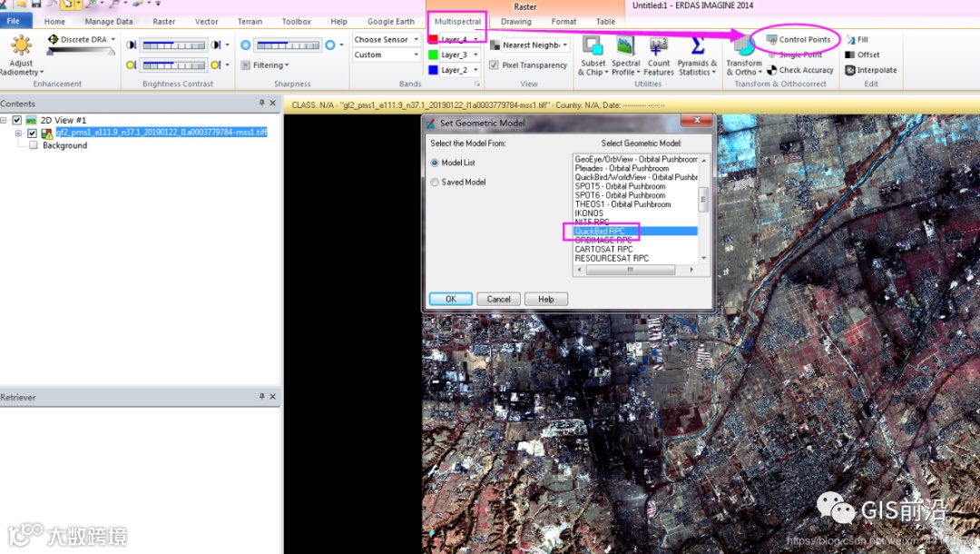Click the Interpolate edit tool
The width and height of the screenshot is (980, 554).
tap(871, 70)
